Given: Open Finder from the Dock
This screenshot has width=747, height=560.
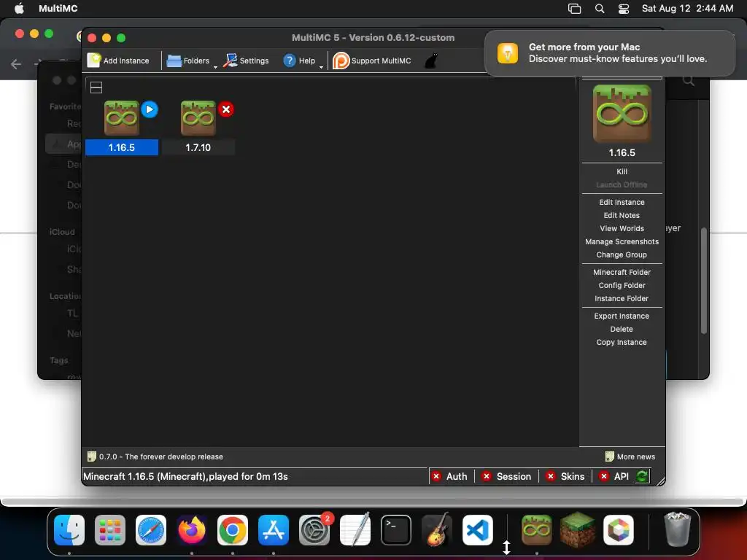Looking at the screenshot, I should (69, 530).
